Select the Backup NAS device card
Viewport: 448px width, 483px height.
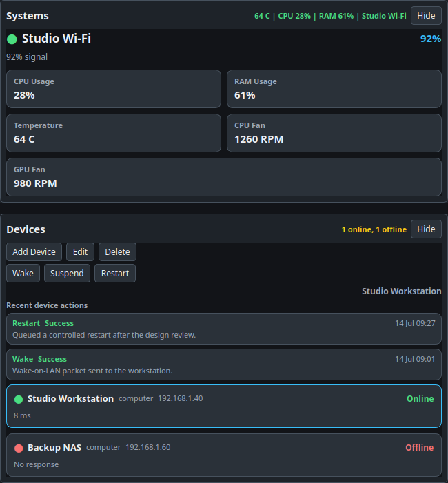coord(224,455)
